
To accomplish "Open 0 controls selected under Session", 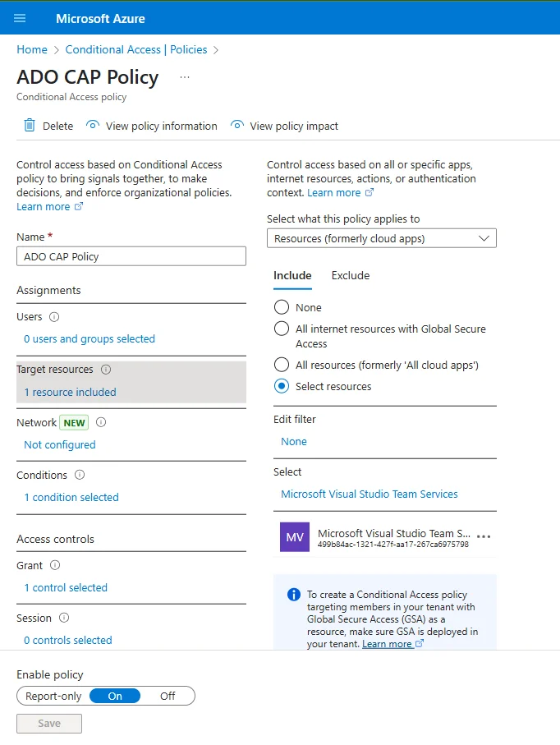I will click(68, 640).
